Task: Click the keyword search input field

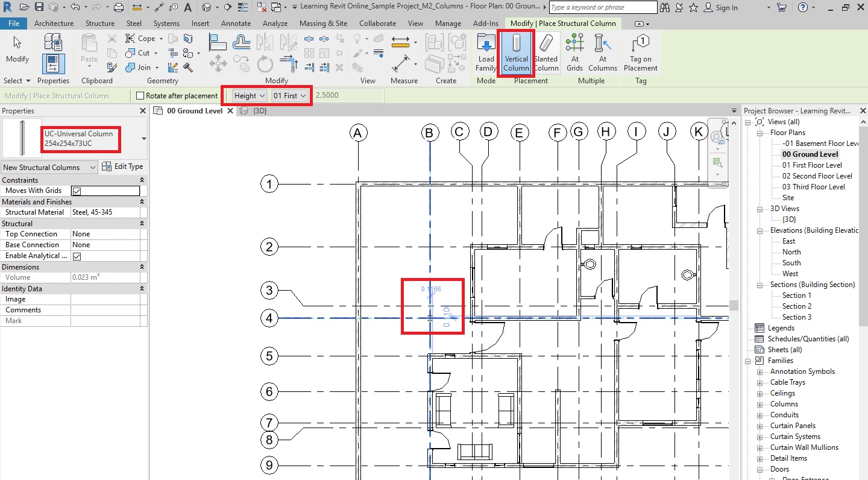Action: 602,7
